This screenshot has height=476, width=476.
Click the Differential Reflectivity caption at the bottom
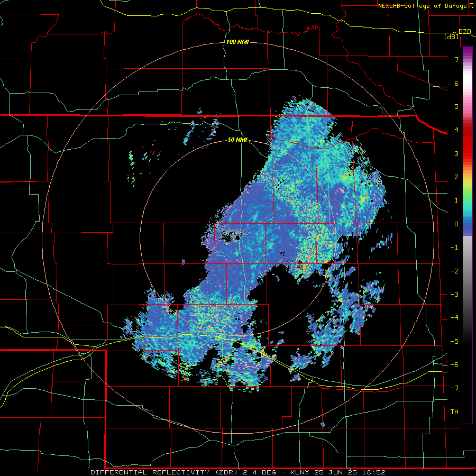click(238, 472)
